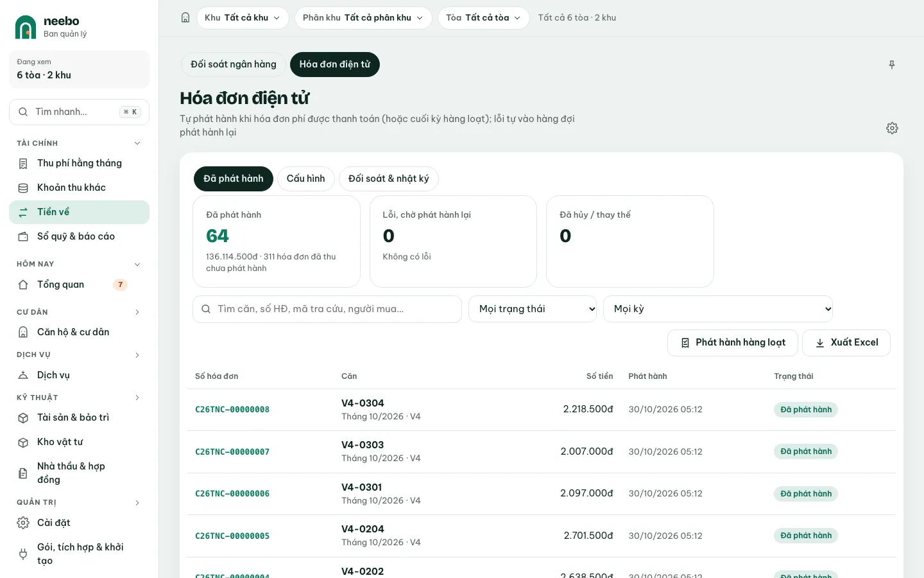
Task: Collapse the TÀI CHÍNH sidebar section
Action: 137,143
